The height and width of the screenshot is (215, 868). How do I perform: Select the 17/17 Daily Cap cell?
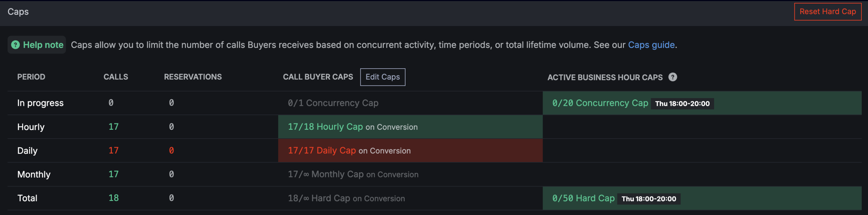click(410, 150)
